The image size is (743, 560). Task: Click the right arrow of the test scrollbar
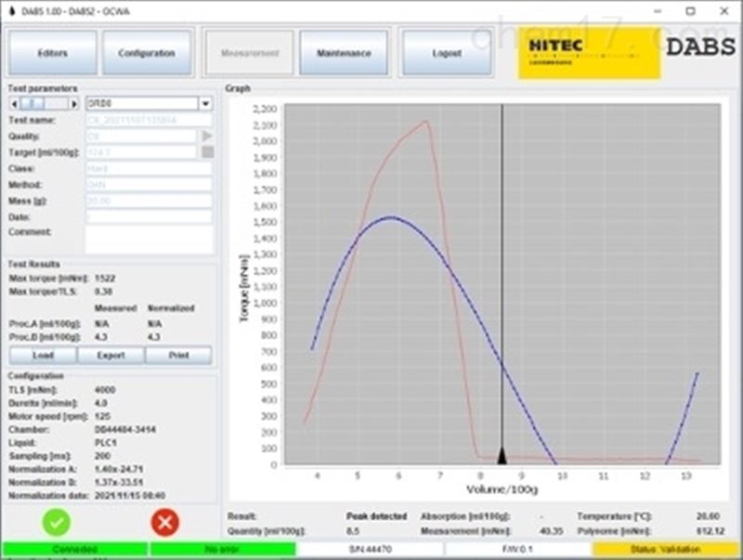(74, 104)
